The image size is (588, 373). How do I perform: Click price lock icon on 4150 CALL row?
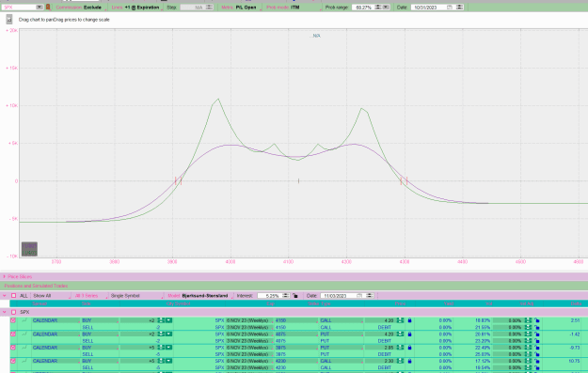pos(409,320)
